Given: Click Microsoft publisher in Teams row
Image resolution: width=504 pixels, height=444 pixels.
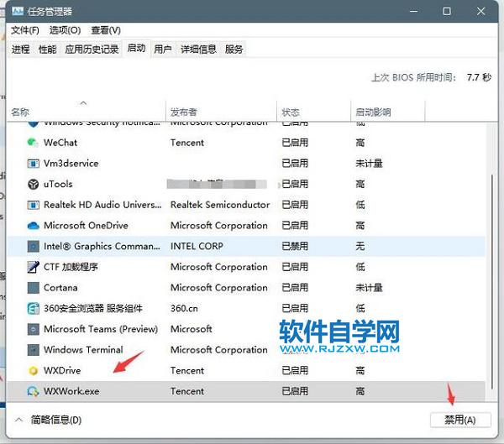Looking at the screenshot, I should (192, 329).
